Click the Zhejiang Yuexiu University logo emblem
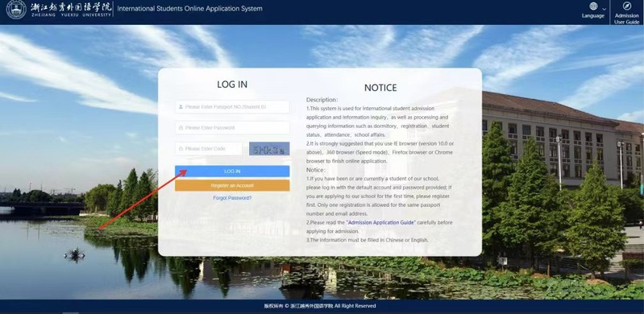 point(16,10)
